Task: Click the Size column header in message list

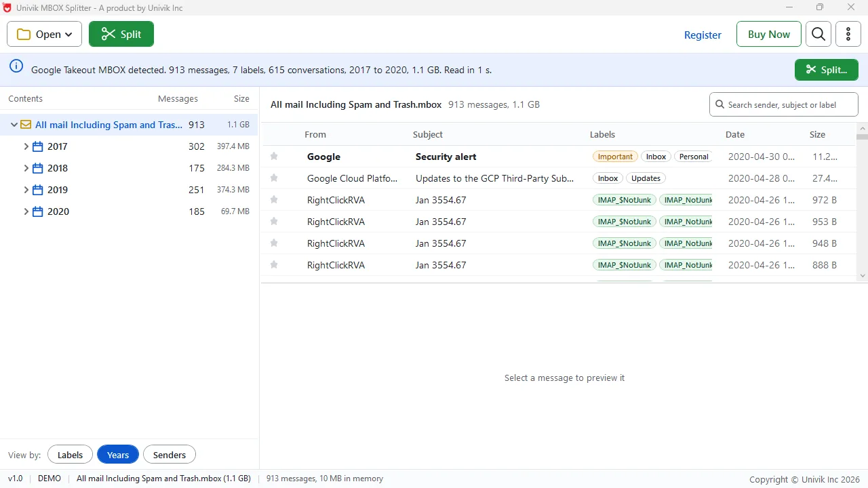Action: click(x=817, y=135)
